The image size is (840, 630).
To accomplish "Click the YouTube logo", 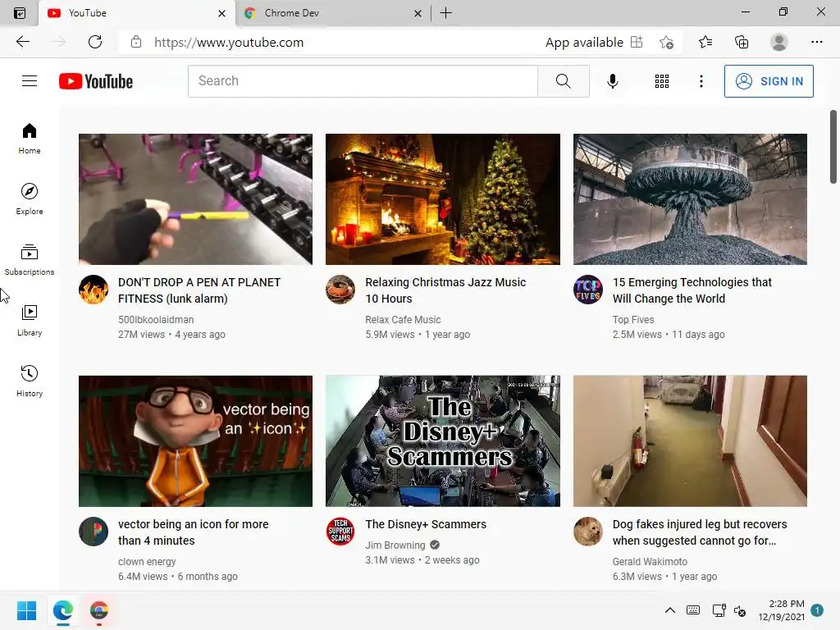I will pyautogui.click(x=96, y=81).
